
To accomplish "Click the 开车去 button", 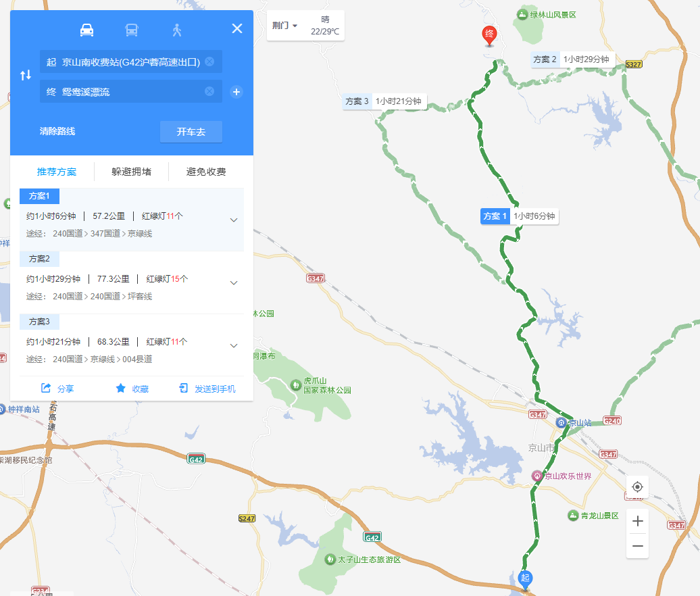I will (x=191, y=132).
